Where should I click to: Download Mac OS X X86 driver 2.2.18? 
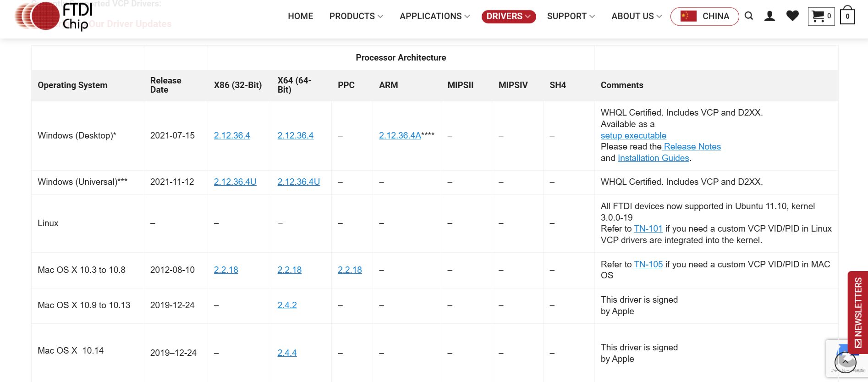tap(226, 270)
